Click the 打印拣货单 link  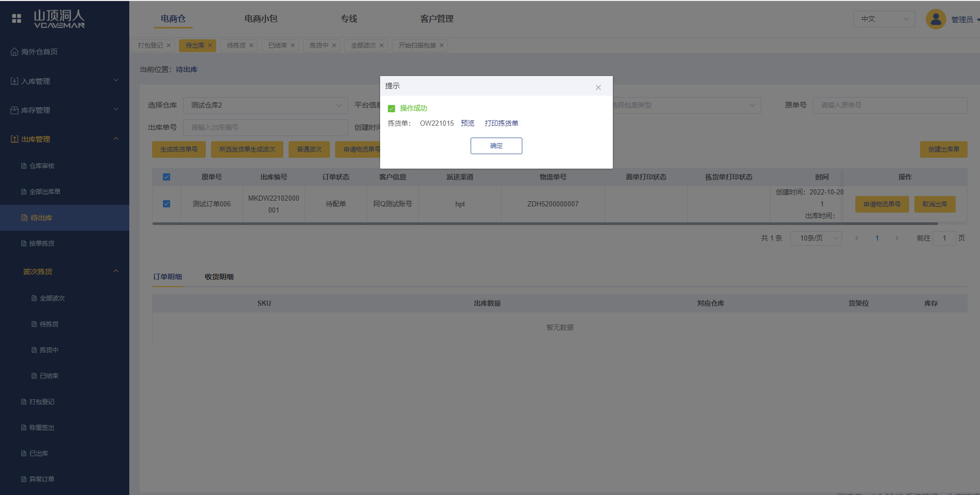click(501, 123)
